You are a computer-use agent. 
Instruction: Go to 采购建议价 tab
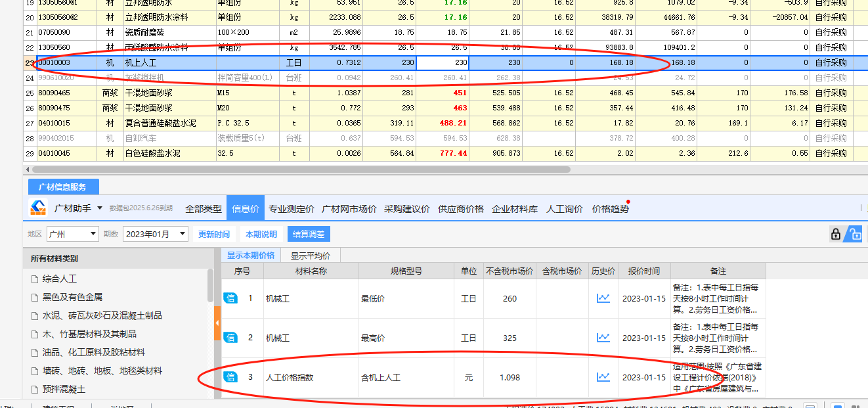(407, 209)
